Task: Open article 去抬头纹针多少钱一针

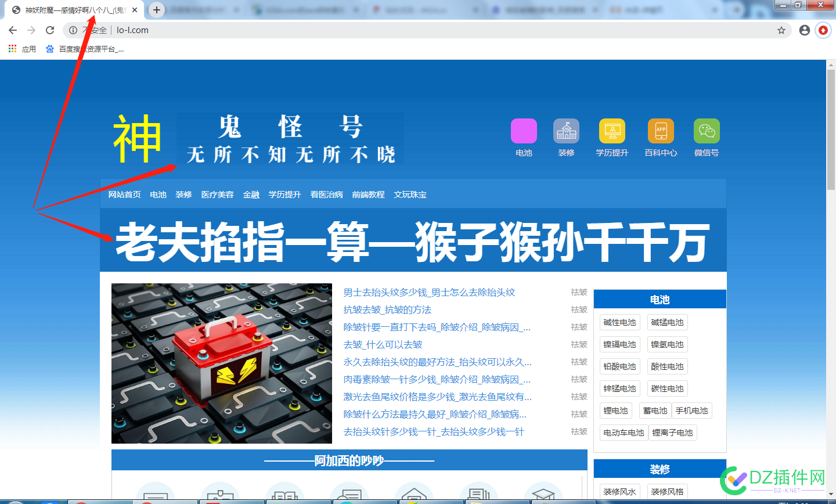Action: [434, 431]
